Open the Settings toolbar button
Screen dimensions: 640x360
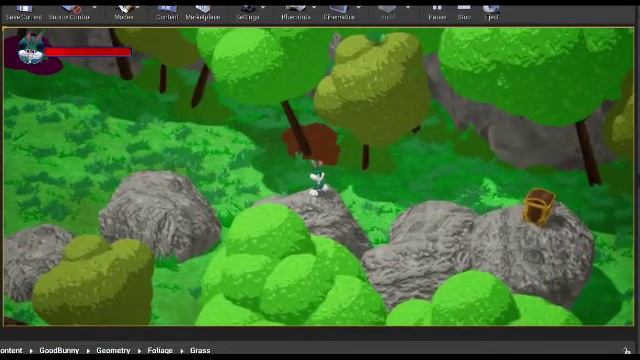pos(248,13)
